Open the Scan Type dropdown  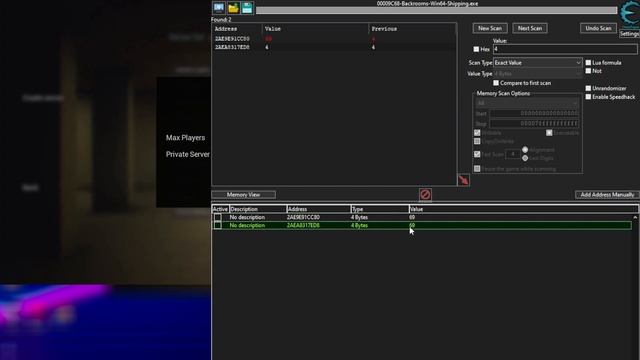pos(538,63)
